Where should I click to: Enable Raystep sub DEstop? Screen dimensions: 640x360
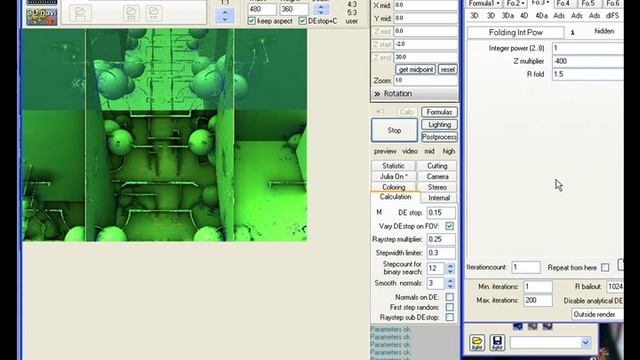coord(449,317)
